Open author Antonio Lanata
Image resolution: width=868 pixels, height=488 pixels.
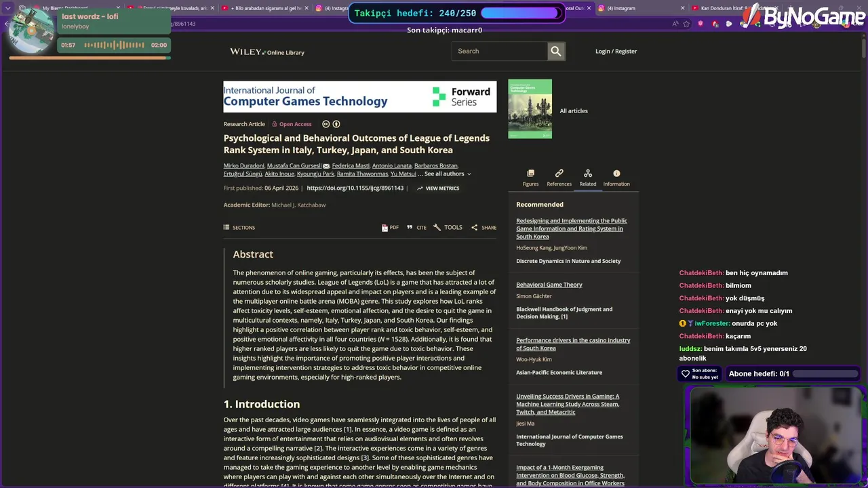pos(392,166)
